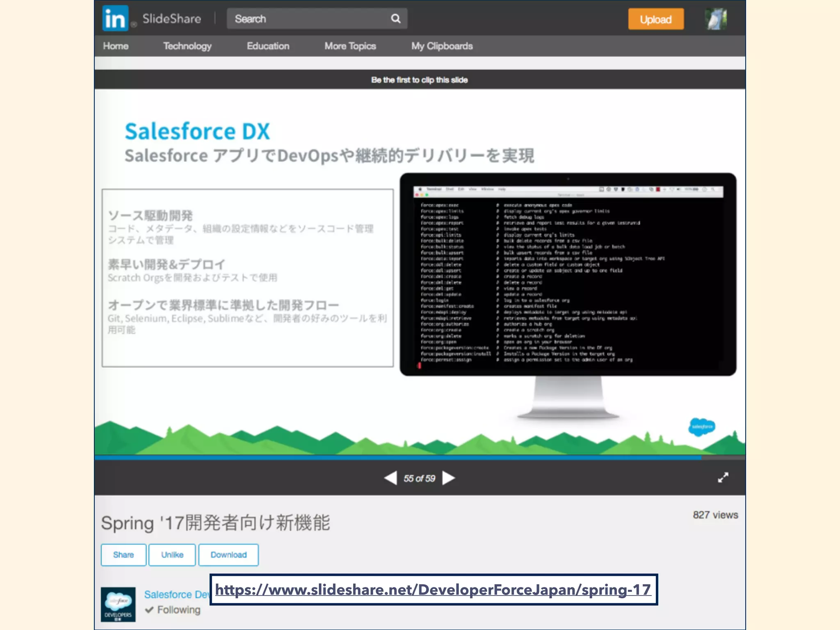Click the Download button
This screenshot has width=840, height=630.
pyautogui.click(x=228, y=555)
